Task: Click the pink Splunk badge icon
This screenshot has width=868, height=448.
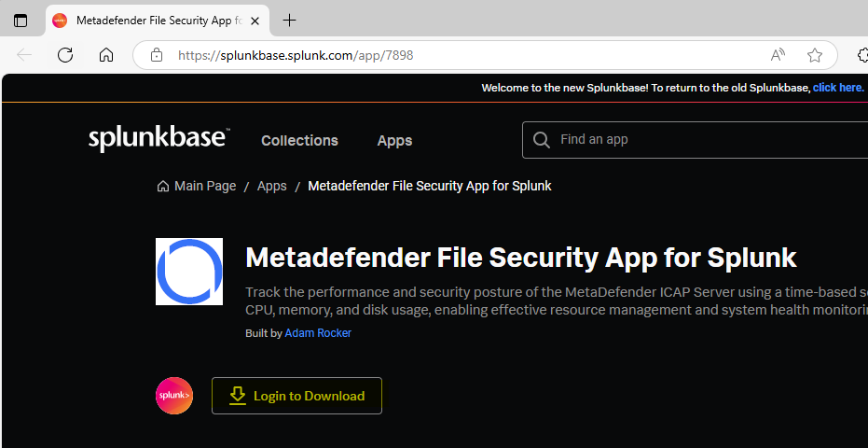Action: coord(174,396)
